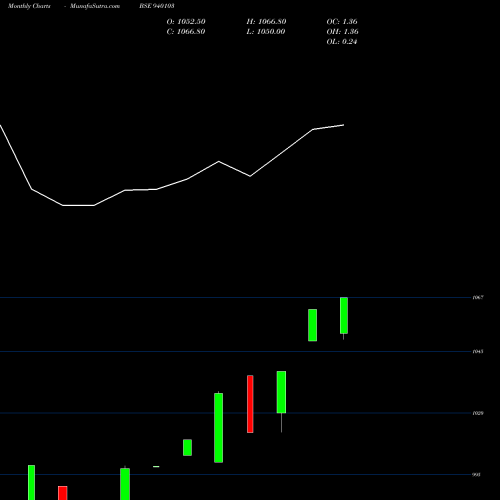Click the tall red candle ending above the 1029 line

pos(250,404)
